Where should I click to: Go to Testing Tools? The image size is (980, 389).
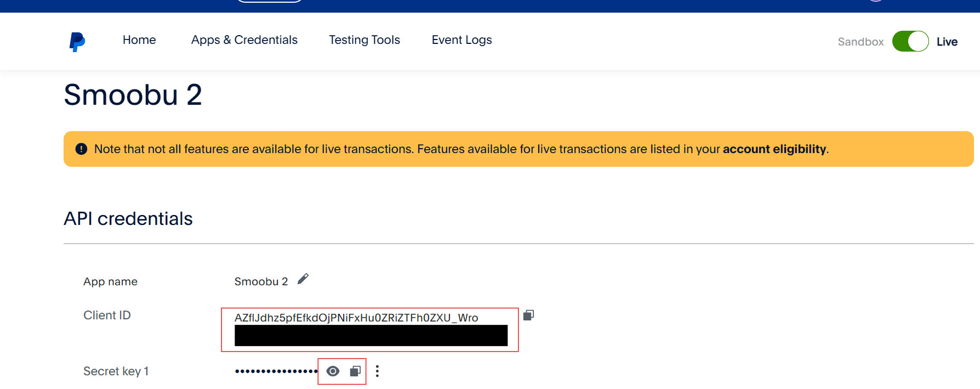(364, 40)
